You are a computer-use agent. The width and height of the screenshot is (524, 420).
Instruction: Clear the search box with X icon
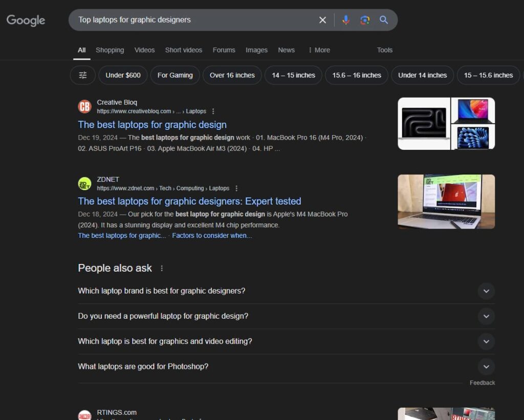click(x=322, y=20)
